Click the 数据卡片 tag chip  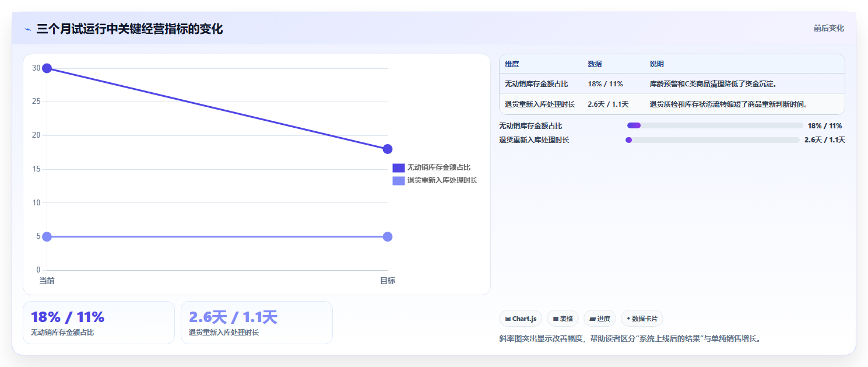click(642, 319)
